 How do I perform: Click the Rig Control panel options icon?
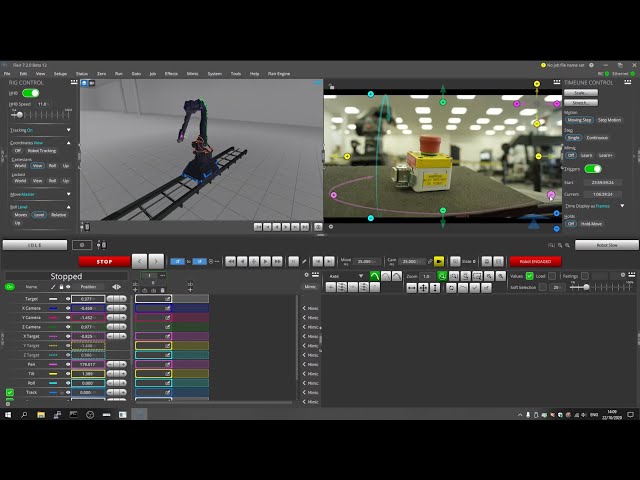pyautogui.click(x=74, y=82)
